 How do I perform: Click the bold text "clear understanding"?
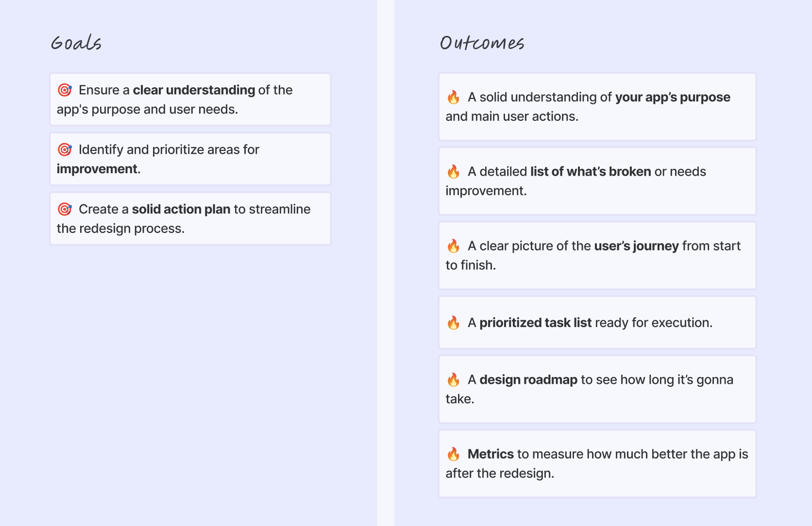194,90
